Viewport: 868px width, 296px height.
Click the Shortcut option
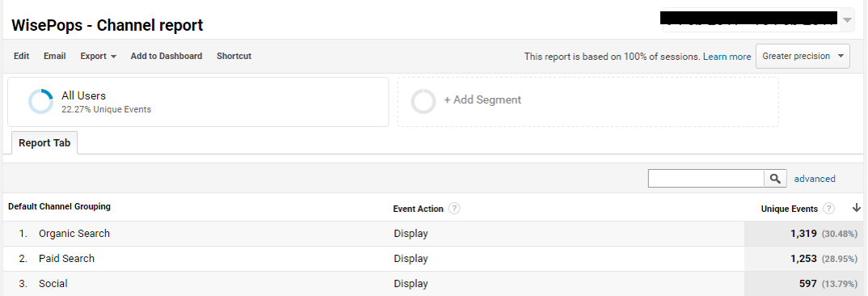coord(234,56)
